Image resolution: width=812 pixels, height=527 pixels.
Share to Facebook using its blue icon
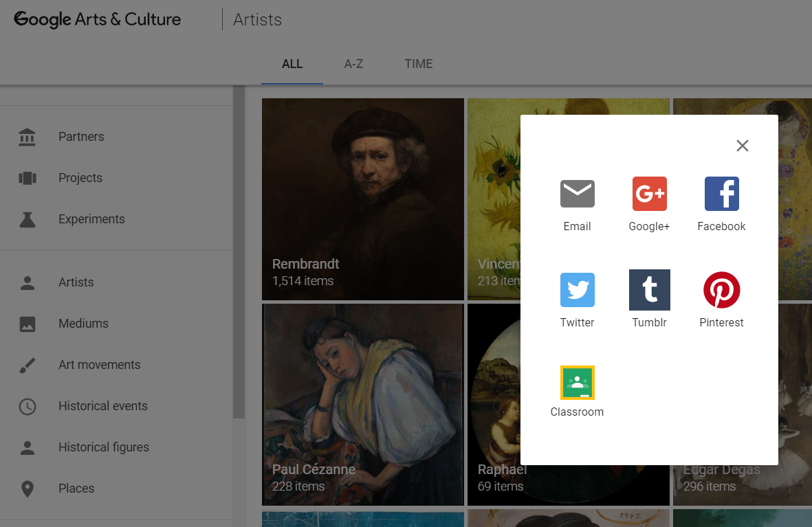pos(721,194)
